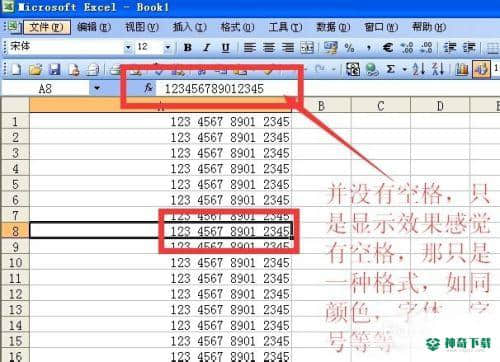
Task: Expand the Name Box dropdown
Action: 97,88
